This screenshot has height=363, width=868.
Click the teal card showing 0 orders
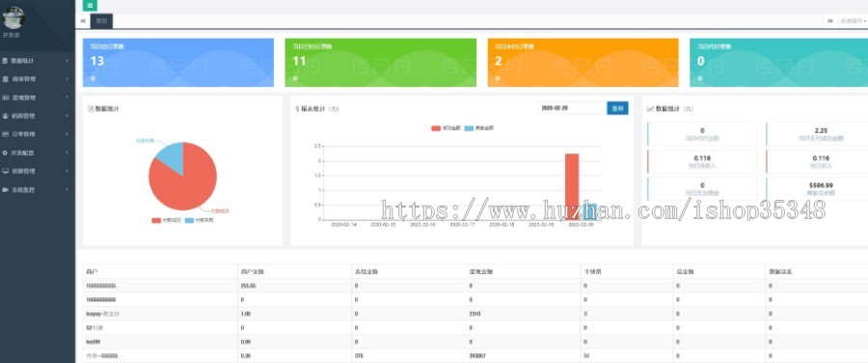pyautogui.click(x=779, y=63)
